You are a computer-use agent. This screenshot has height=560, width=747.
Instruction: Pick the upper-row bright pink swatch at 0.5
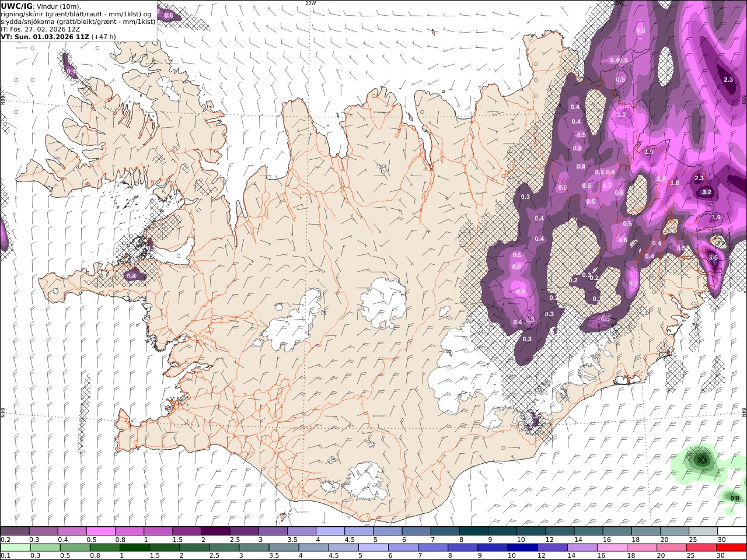pos(100,531)
